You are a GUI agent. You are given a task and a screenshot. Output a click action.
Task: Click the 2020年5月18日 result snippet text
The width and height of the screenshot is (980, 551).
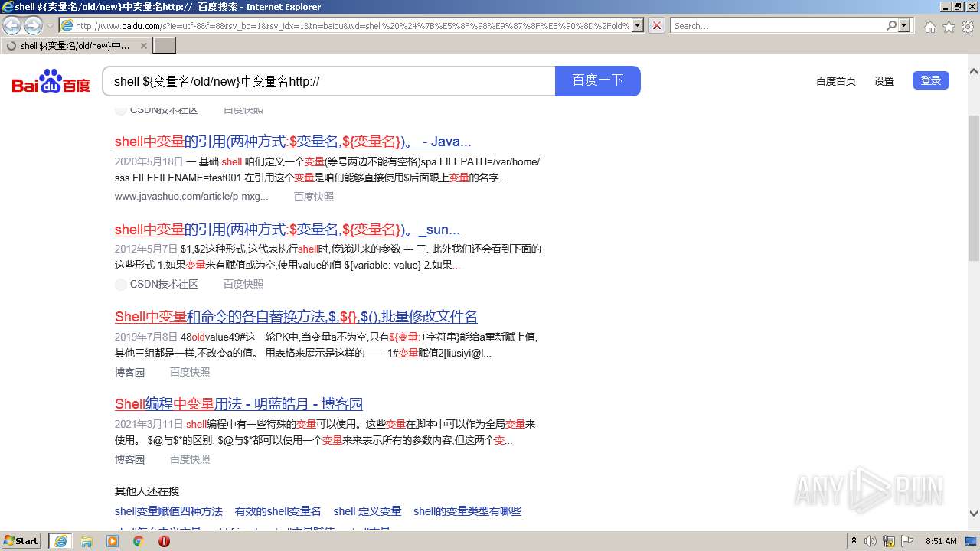point(328,170)
